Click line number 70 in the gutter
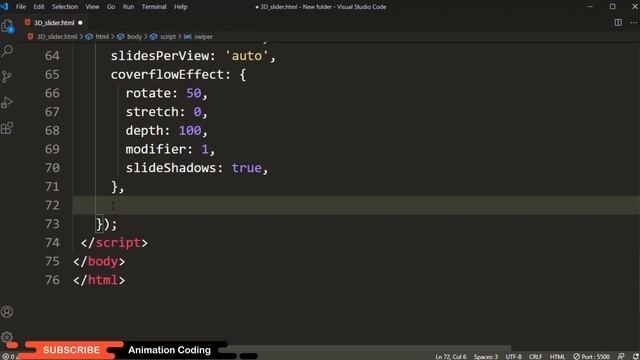 pyautogui.click(x=52, y=168)
